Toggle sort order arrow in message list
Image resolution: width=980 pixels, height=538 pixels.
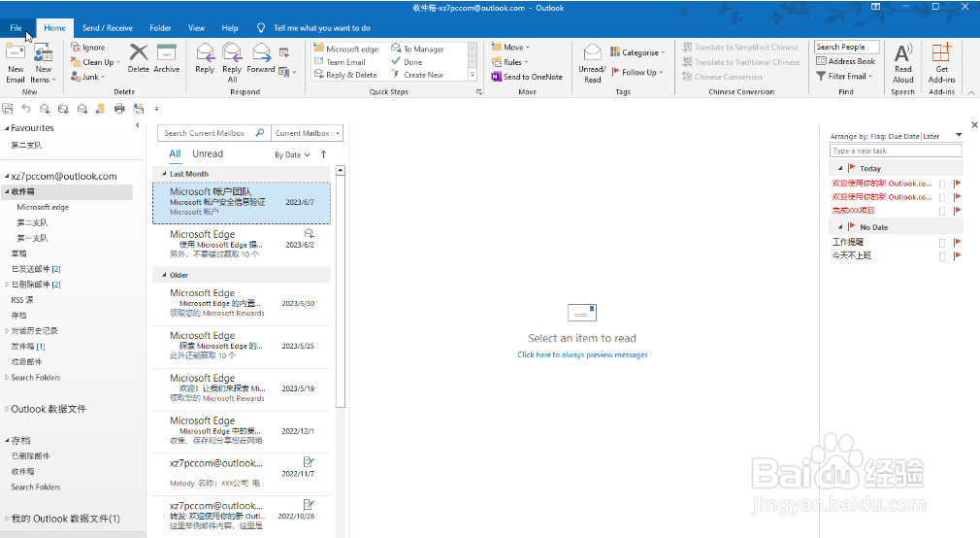point(323,154)
